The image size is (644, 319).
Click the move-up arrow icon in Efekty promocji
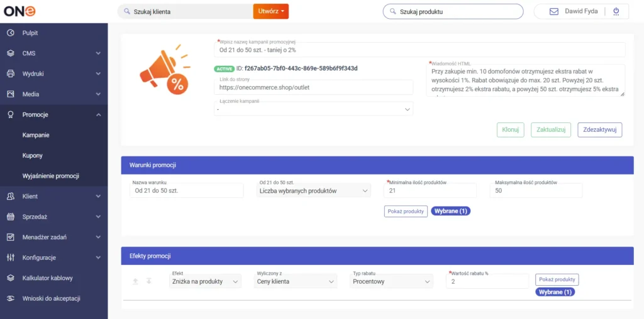tap(135, 281)
